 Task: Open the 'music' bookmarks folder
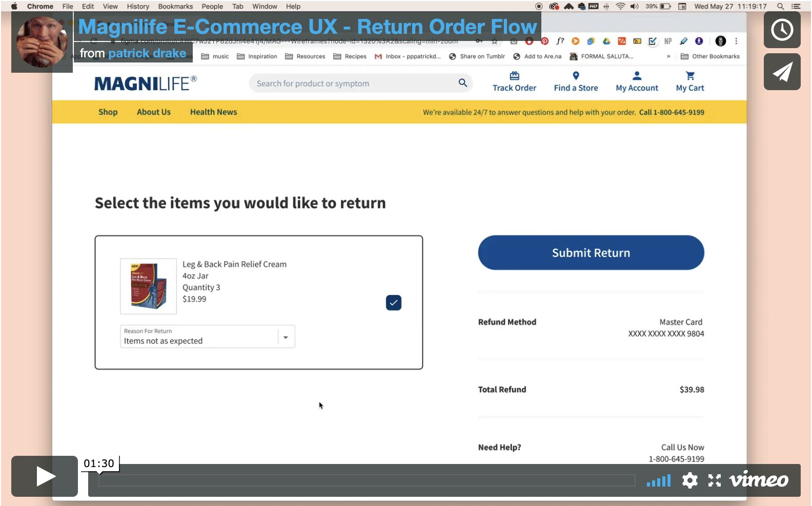[215, 56]
